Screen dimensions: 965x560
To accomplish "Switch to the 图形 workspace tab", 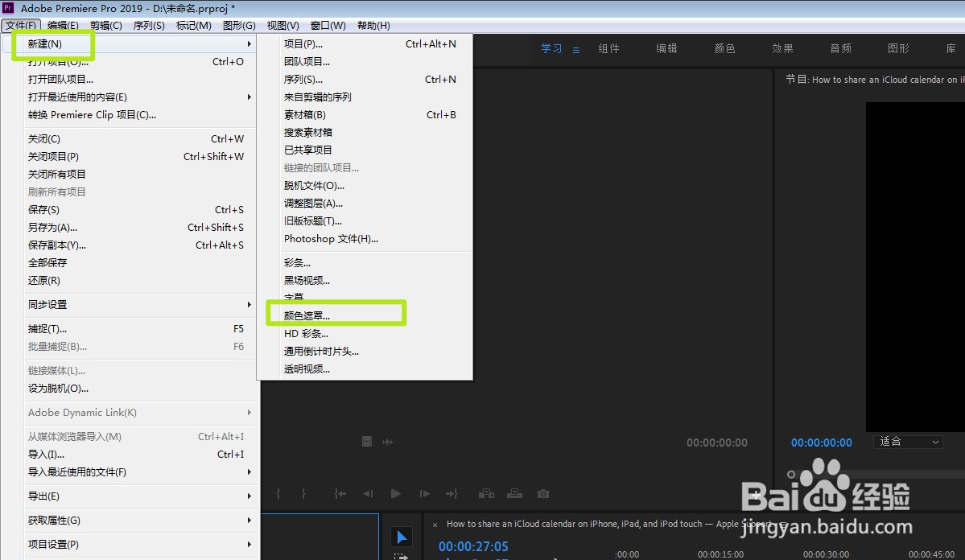I will (x=898, y=48).
